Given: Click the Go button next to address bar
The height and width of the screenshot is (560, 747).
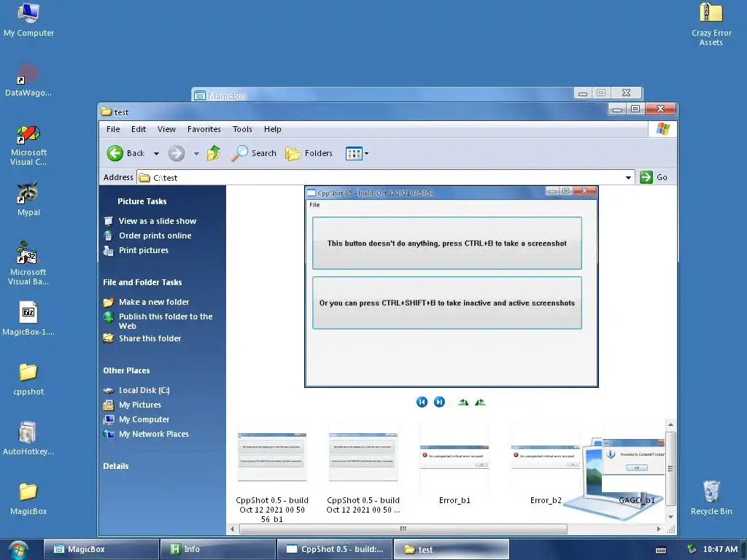Looking at the screenshot, I should point(654,177).
